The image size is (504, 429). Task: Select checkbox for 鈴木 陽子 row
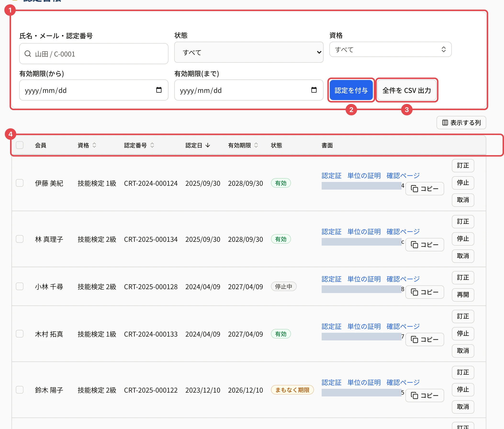[x=20, y=389]
